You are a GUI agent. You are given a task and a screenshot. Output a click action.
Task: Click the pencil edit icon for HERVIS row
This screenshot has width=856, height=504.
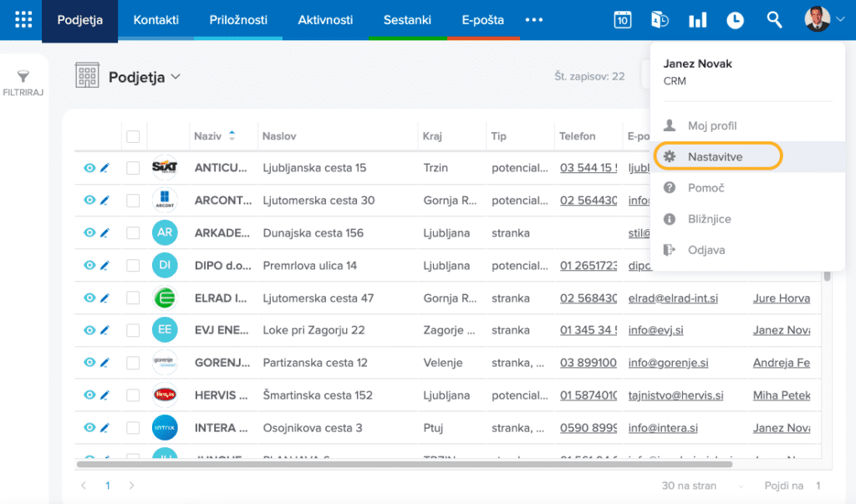pos(105,395)
